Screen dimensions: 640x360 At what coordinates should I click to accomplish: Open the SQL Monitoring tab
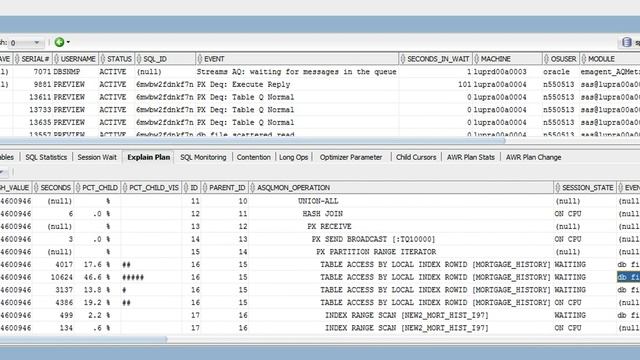click(203, 157)
